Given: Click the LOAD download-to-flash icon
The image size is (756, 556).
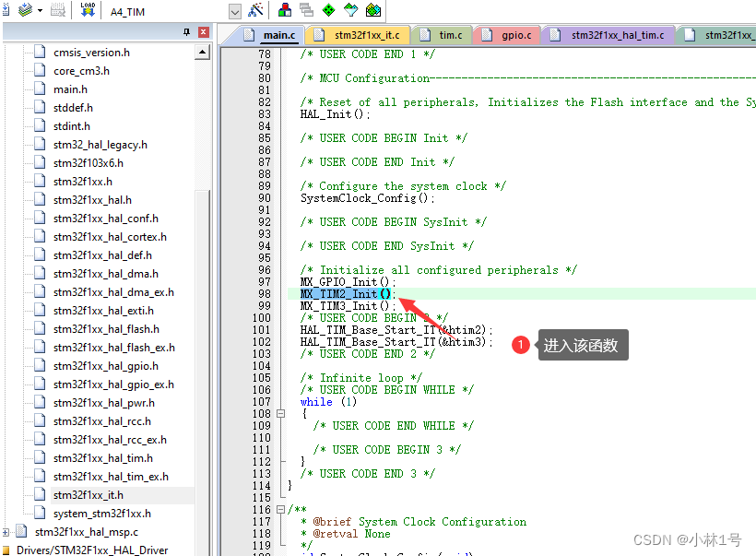Looking at the screenshot, I should click(88, 9).
